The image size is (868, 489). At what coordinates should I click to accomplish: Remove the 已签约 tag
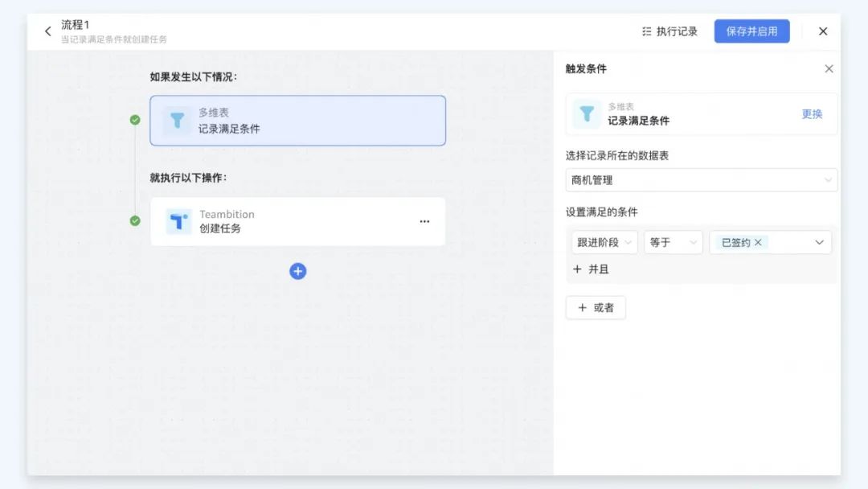pos(758,242)
